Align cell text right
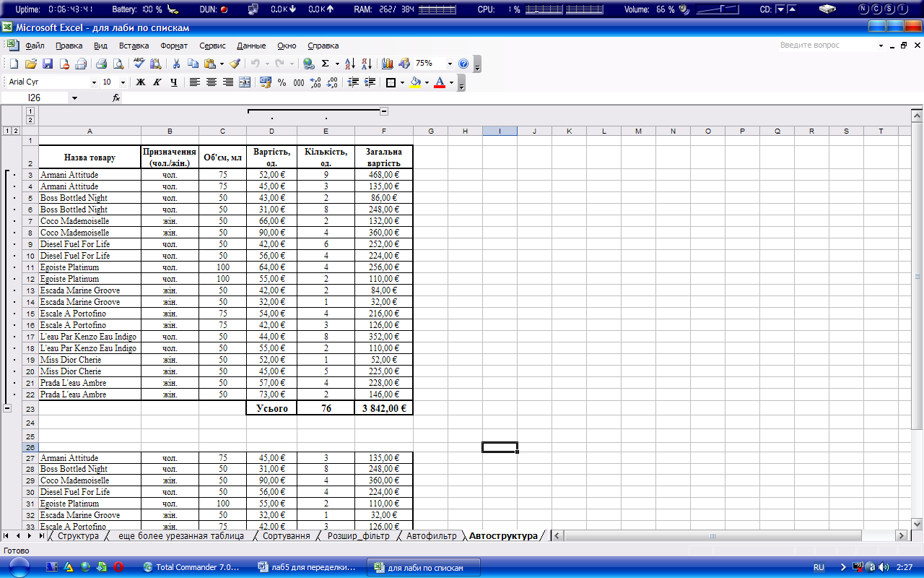The image size is (924, 578). pyautogui.click(x=228, y=82)
